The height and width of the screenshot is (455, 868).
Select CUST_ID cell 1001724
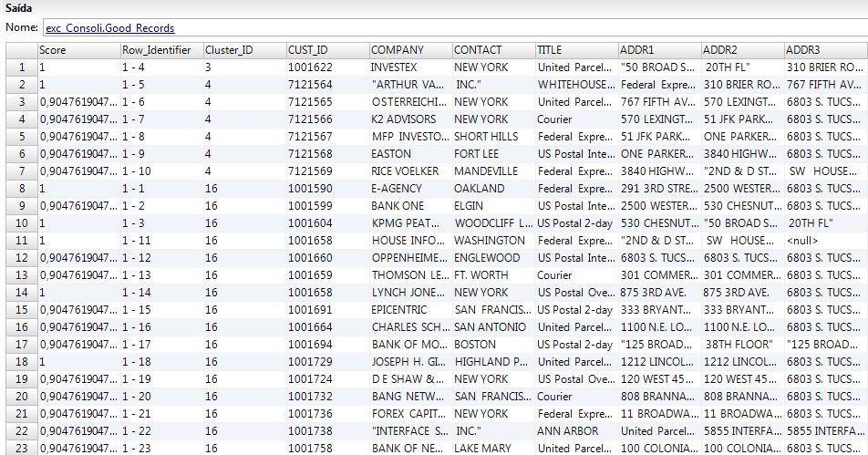[328, 379]
